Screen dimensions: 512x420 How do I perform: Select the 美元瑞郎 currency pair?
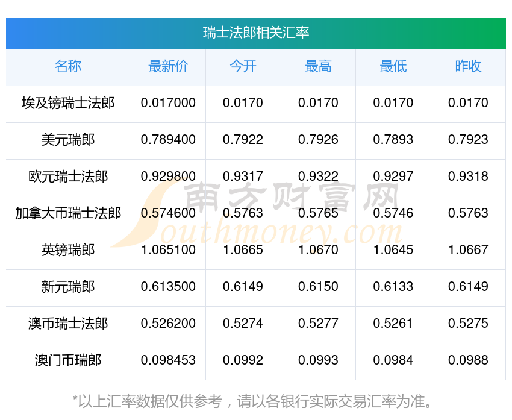click(68, 140)
